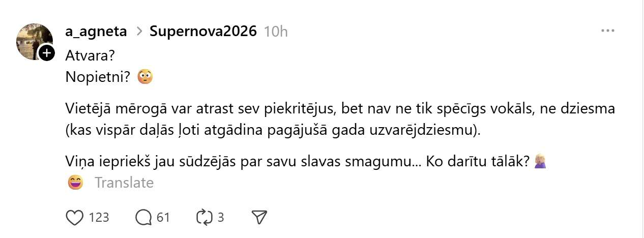This screenshot has height=238, width=644.
Task: Click the 10h post timestamp
Action: pos(276,32)
